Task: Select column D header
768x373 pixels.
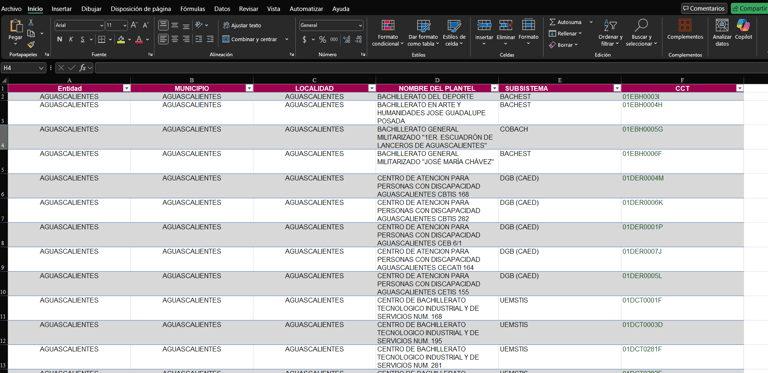Action: 437,80
